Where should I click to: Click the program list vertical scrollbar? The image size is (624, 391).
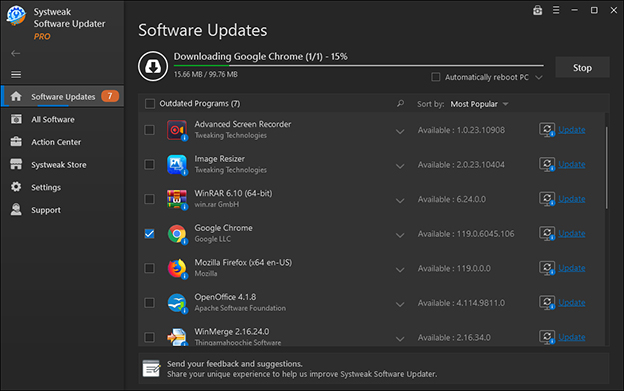[x=606, y=167]
